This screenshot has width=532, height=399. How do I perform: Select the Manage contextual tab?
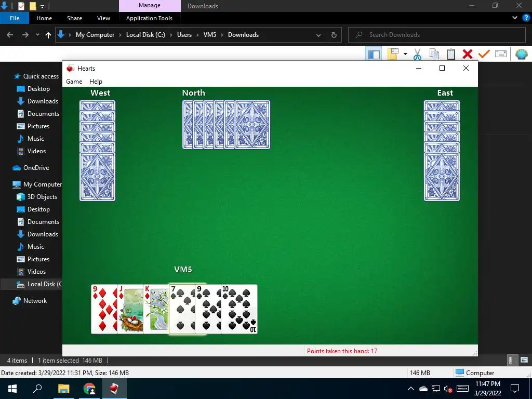click(150, 5)
